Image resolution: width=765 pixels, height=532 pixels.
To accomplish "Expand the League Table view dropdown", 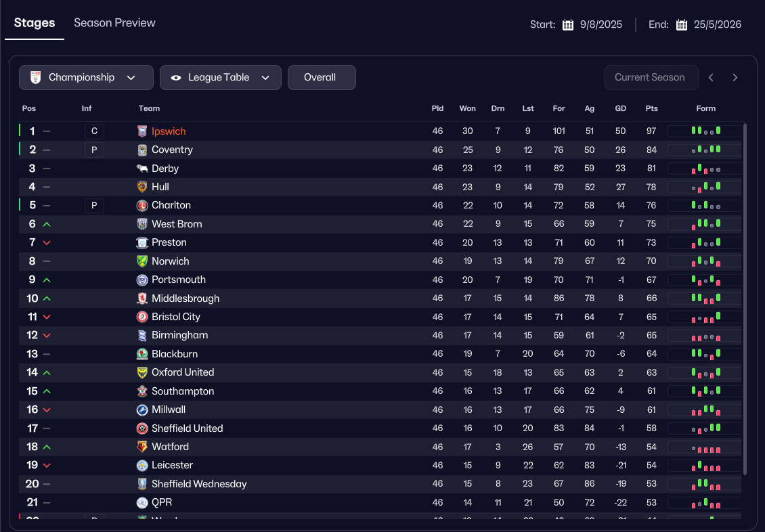I will pos(220,78).
